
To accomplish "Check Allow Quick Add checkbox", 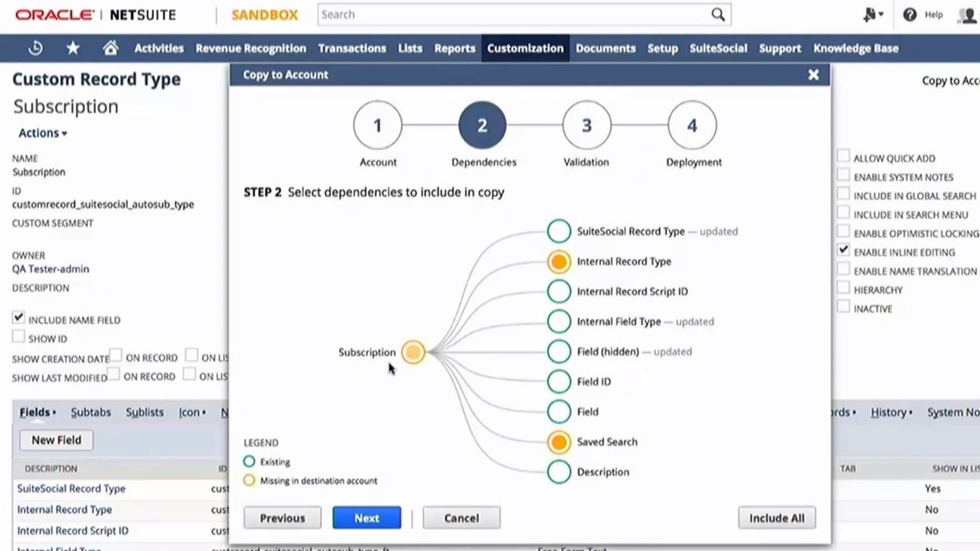I will tap(843, 156).
